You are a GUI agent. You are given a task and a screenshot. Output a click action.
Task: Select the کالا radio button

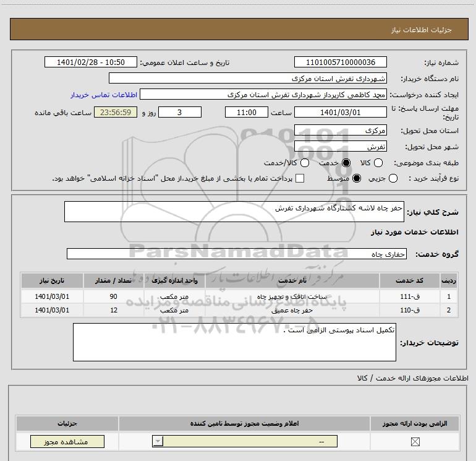point(378,163)
